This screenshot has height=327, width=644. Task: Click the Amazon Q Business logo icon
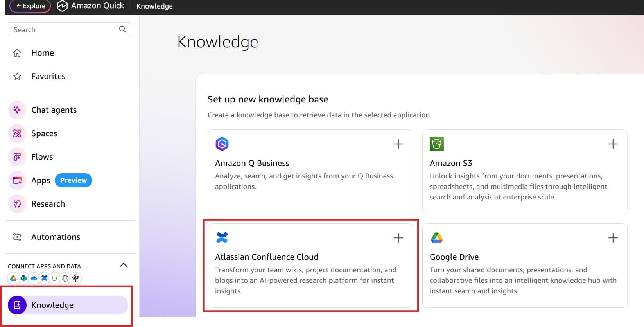click(222, 144)
